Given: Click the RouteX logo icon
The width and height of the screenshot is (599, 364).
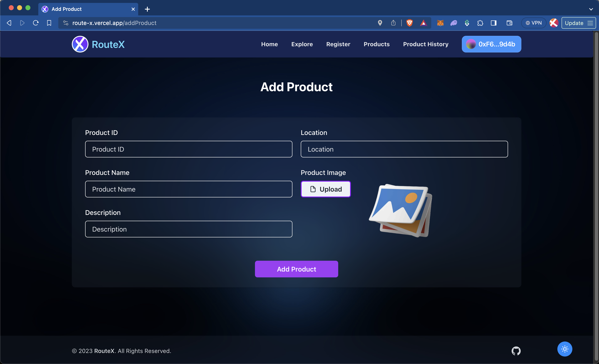Looking at the screenshot, I should click(x=80, y=44).
